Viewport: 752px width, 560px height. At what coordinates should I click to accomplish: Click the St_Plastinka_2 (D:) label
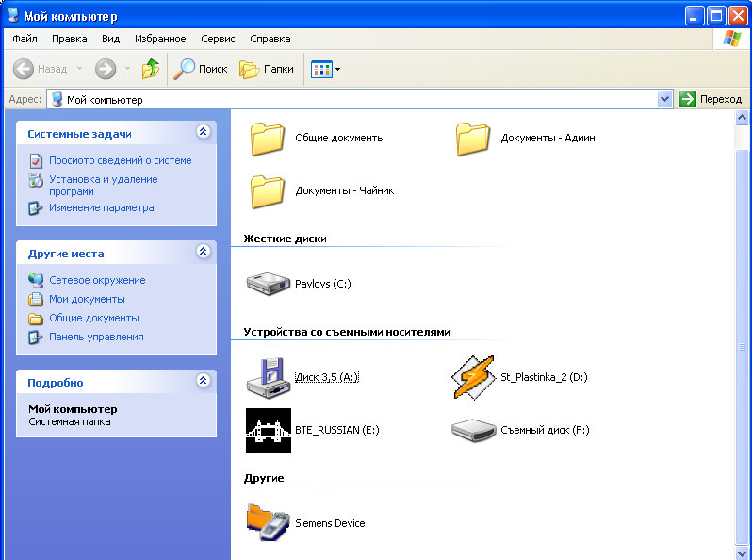544,377
